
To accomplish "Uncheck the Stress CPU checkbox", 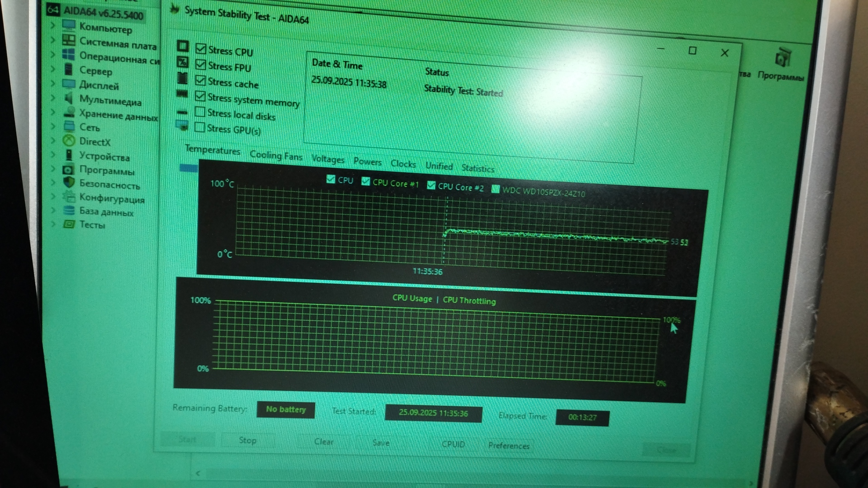I will (201, 49).
